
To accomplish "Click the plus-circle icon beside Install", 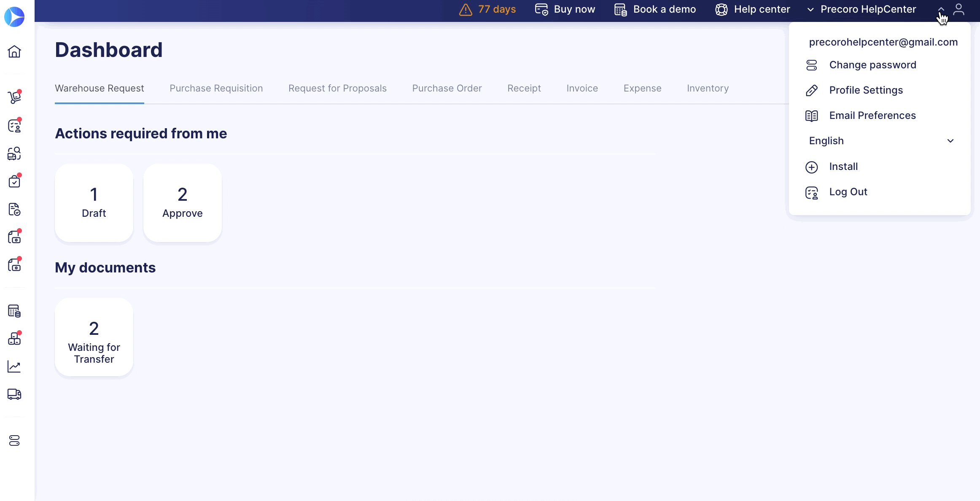I will (x=812, y=167).
